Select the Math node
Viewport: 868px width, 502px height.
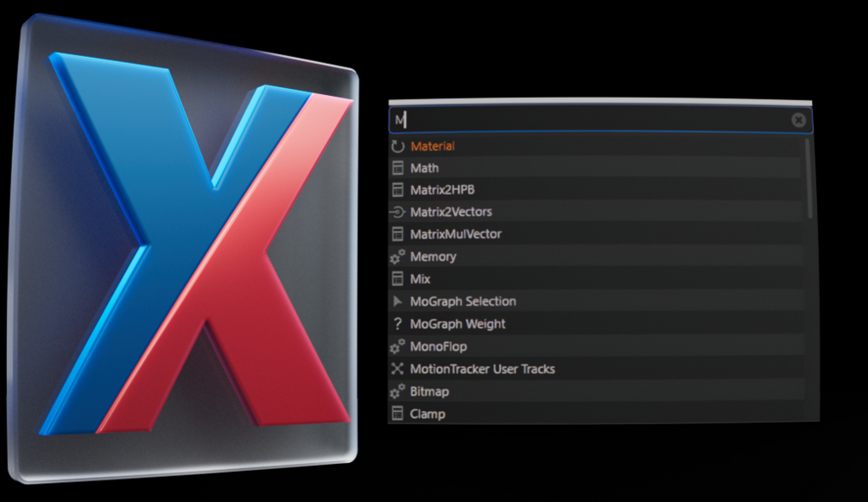click(x=596, y=168)
